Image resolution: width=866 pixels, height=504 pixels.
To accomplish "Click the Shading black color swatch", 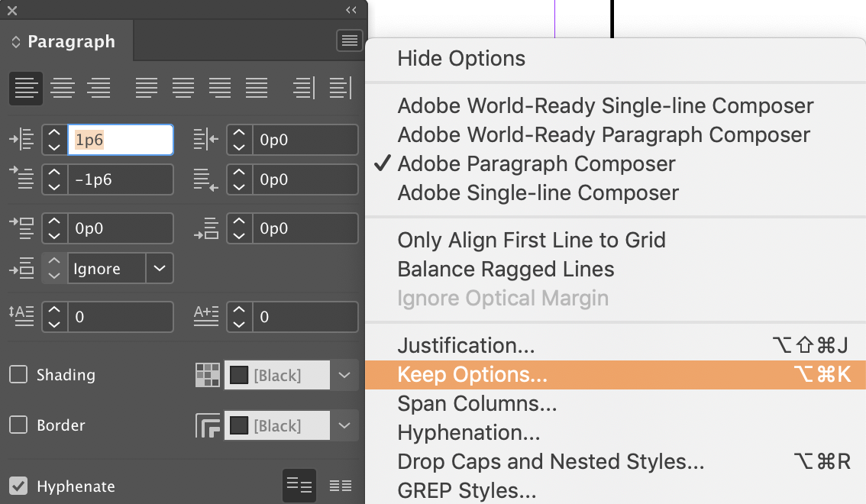I will click(240, 375).
